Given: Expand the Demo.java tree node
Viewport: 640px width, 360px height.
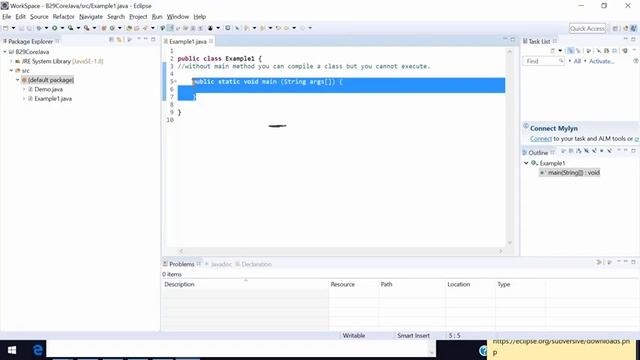Looking at the screenshot, I should pos(24,89).
